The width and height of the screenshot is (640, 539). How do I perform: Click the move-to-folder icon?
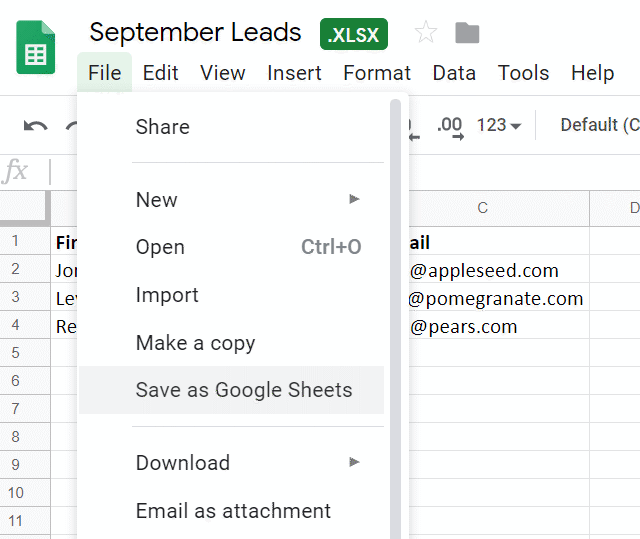[467, 33]
